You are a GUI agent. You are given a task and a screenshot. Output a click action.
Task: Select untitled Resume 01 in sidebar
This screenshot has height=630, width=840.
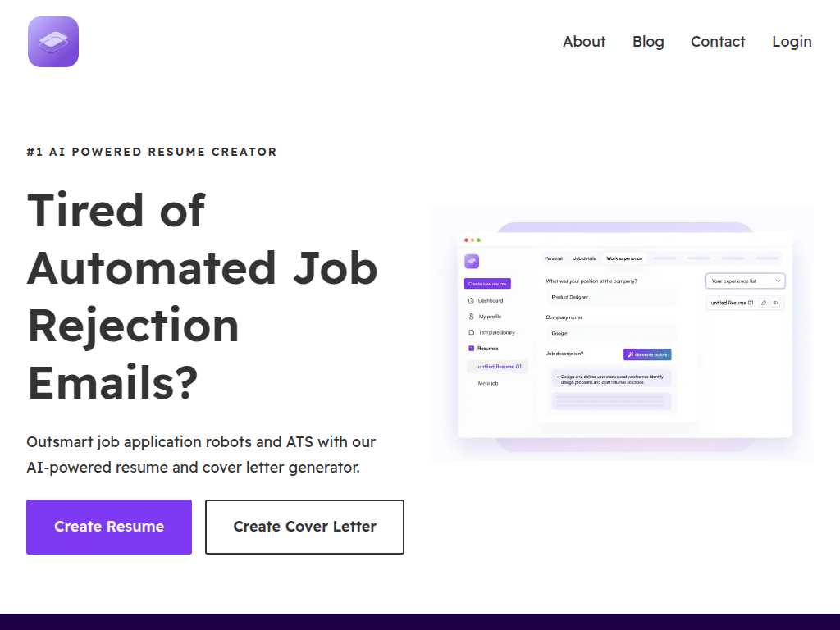tap(498, 367)
